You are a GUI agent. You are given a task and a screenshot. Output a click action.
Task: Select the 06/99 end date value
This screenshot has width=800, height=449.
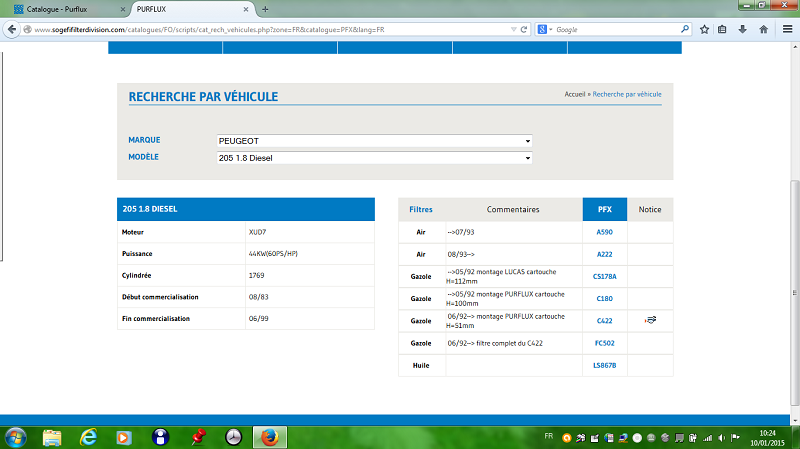coord(258,318)
